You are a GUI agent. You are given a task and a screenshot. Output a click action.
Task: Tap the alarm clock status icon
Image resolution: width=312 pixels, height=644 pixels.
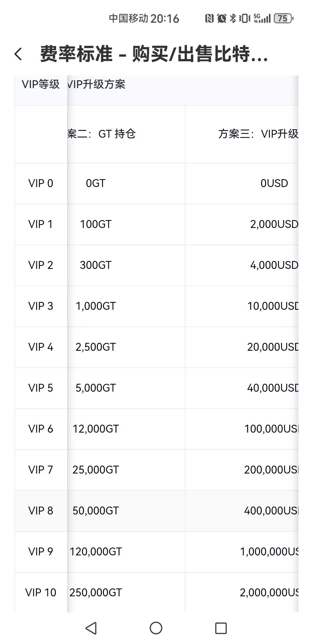(x=222, y=18)
